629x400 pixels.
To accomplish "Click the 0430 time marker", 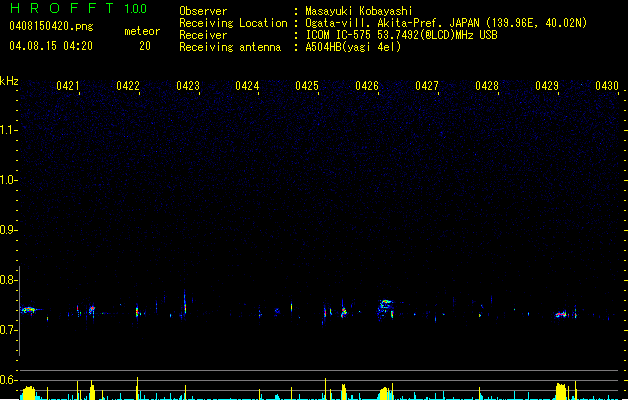I will [607, 86].
